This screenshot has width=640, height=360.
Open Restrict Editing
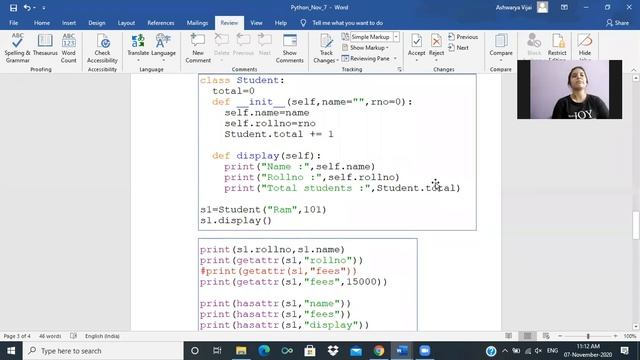point(557,46)
